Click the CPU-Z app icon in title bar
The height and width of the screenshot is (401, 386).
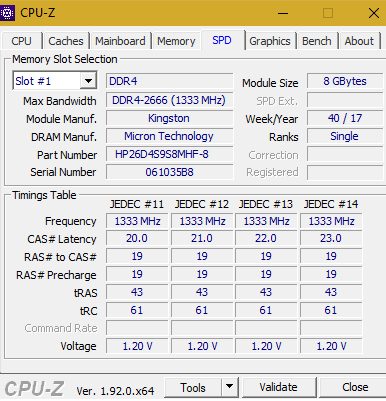coord(7,13)
